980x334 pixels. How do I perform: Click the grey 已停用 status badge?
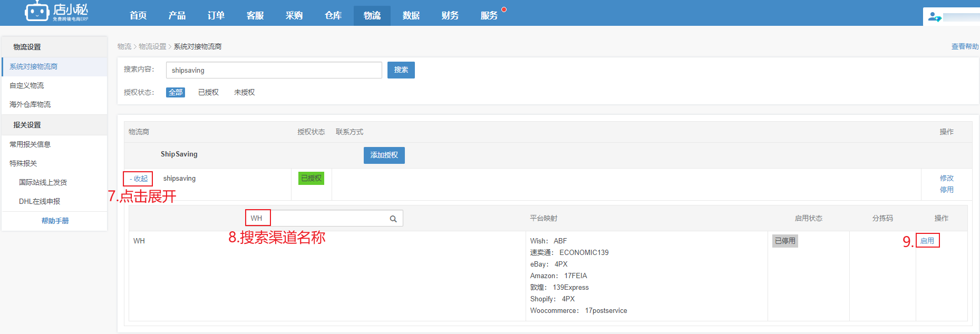point(785,241)
